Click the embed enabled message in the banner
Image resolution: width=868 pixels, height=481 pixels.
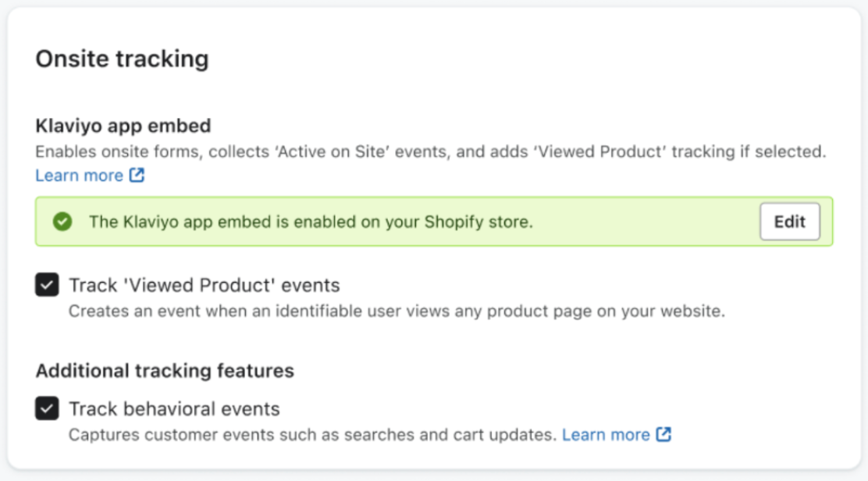pyautogui.click(x=310, y=222)
